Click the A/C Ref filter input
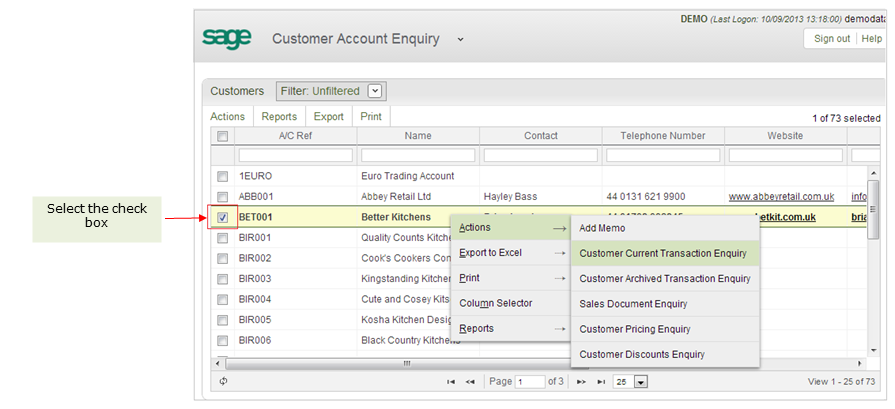The image size is (895, 409). pyautogui.click(x=296, y=155)
